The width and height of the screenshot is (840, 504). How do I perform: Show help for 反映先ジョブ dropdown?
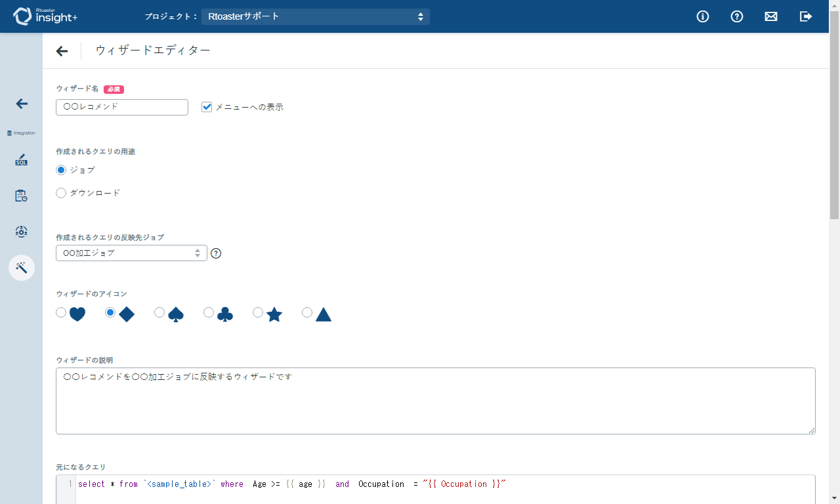(216, 253)
